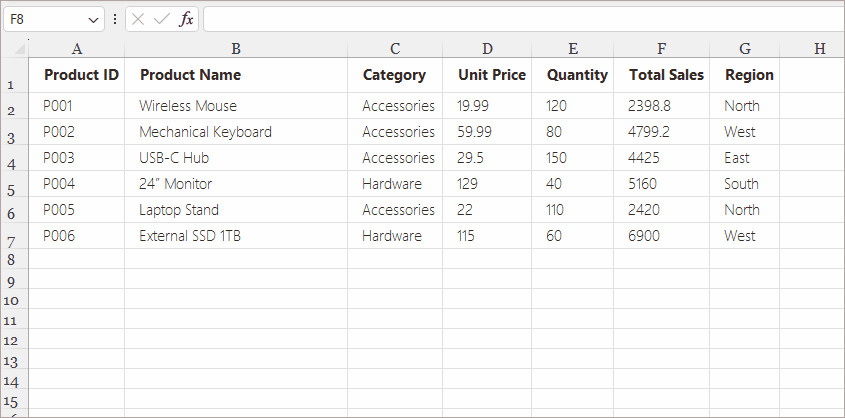Select total sales cell 6900
This screenshot has height=418, width=845.
[x=662, y=235]
